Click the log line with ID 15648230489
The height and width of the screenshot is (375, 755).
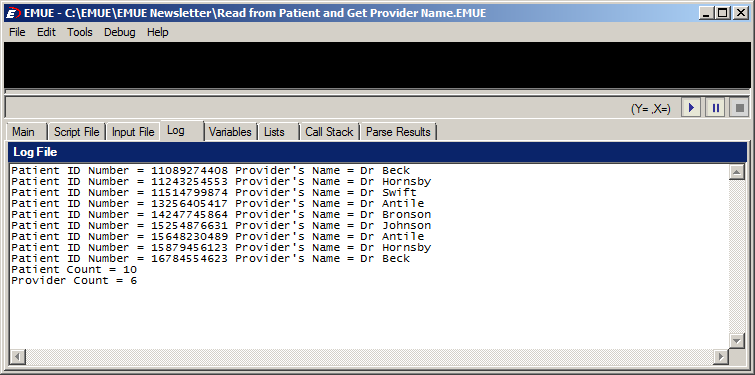click(218, 237)
